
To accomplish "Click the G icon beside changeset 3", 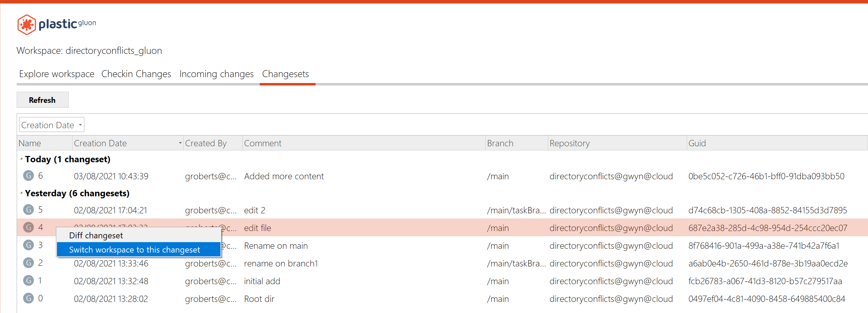I will [29, 245].
